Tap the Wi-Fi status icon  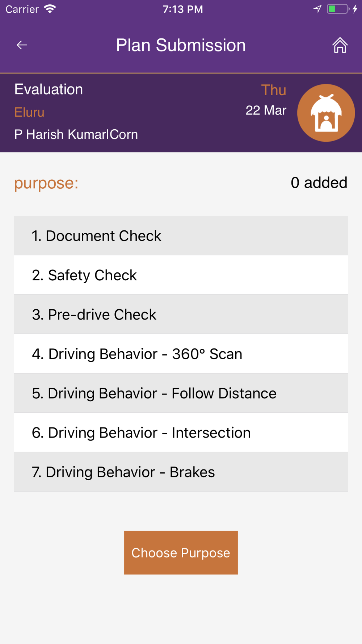[x=50, y=9]
